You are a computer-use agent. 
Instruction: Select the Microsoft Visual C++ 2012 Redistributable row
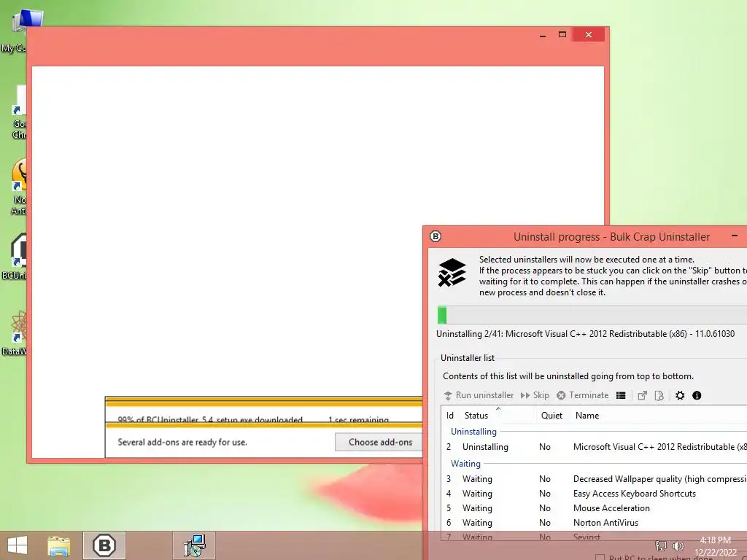[x=595, y=447]
